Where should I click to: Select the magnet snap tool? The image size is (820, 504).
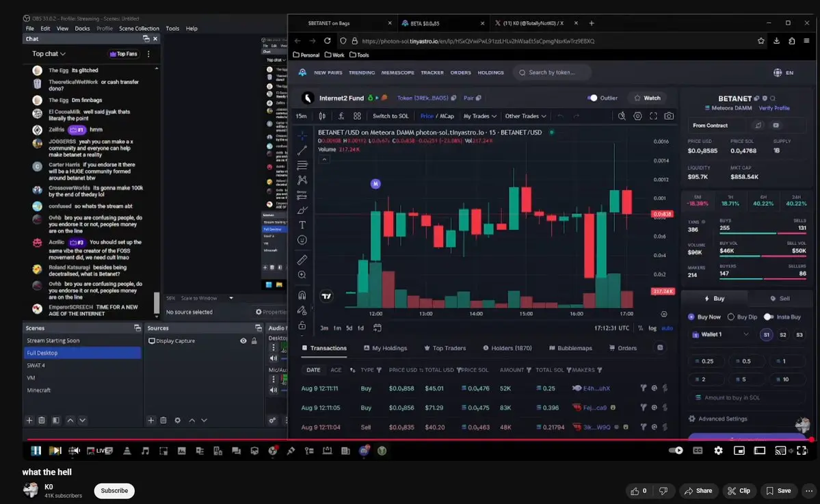click(x=302, y=295)
